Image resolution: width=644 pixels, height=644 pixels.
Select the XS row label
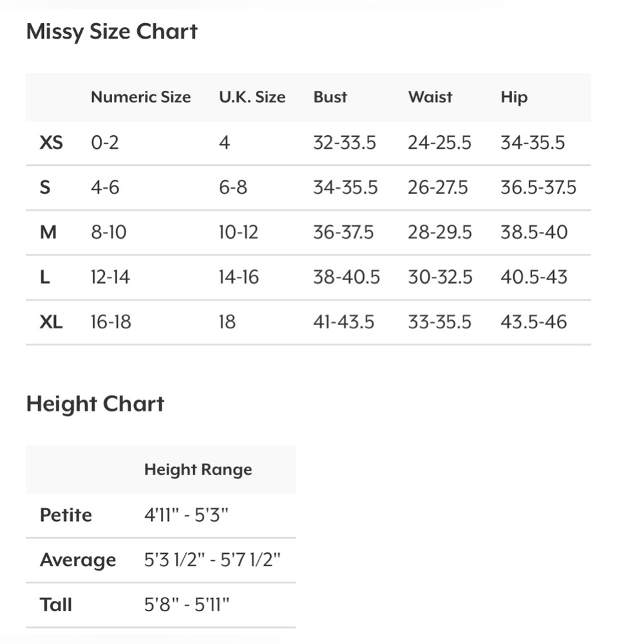click(x=52, y=143)
